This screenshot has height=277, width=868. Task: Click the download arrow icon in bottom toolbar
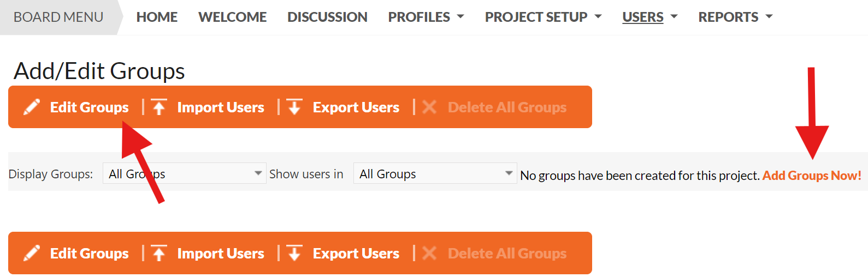tap(294, 253)
